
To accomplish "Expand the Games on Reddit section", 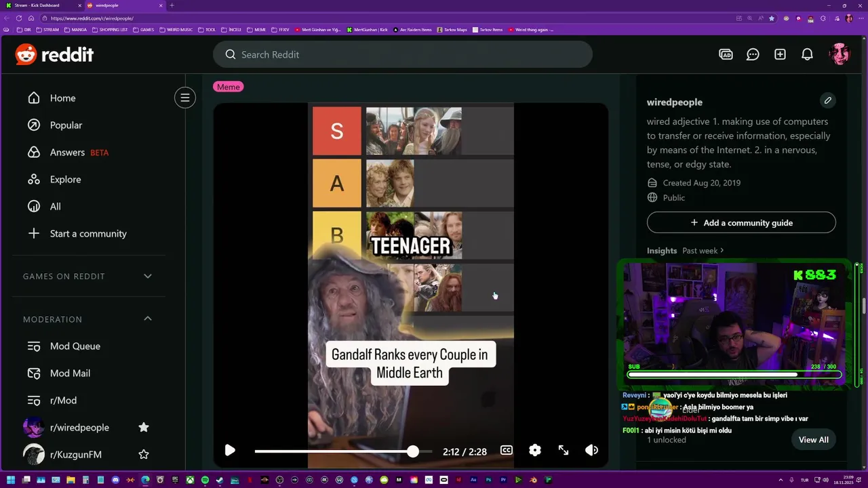I will [148, 276].
